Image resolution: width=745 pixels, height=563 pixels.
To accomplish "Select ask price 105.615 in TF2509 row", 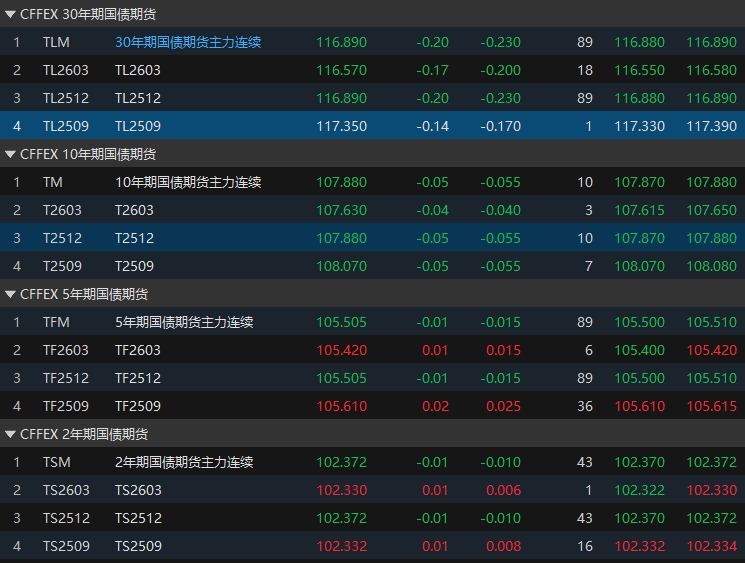I will (x=711, y=406).
